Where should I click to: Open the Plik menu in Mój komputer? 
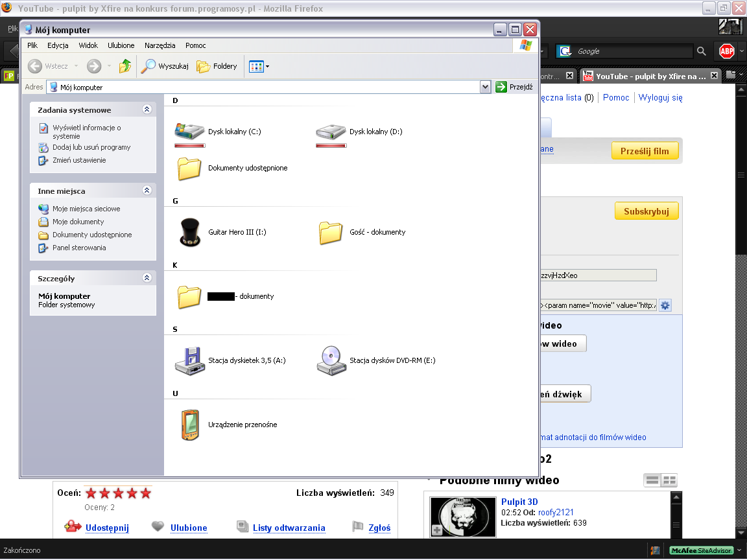point(32,46)
